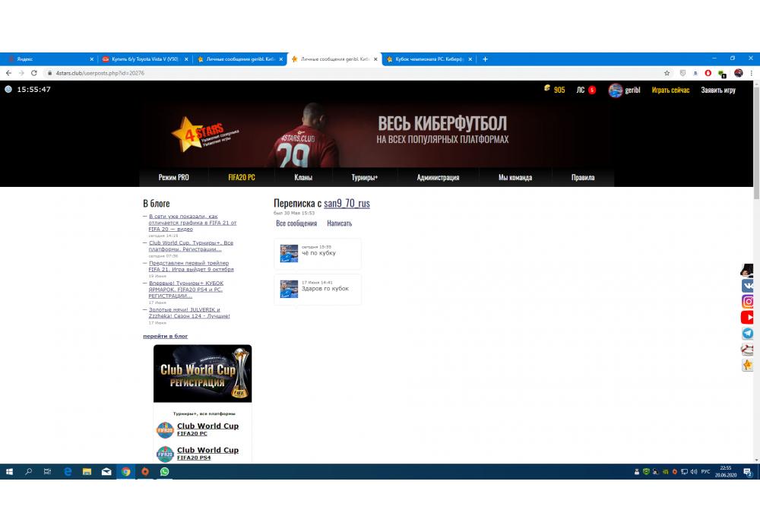Select the FIFA20 PC menu item
Image resolution: width=760 pixels, height=532 pixels.
[x=242, y=178]
